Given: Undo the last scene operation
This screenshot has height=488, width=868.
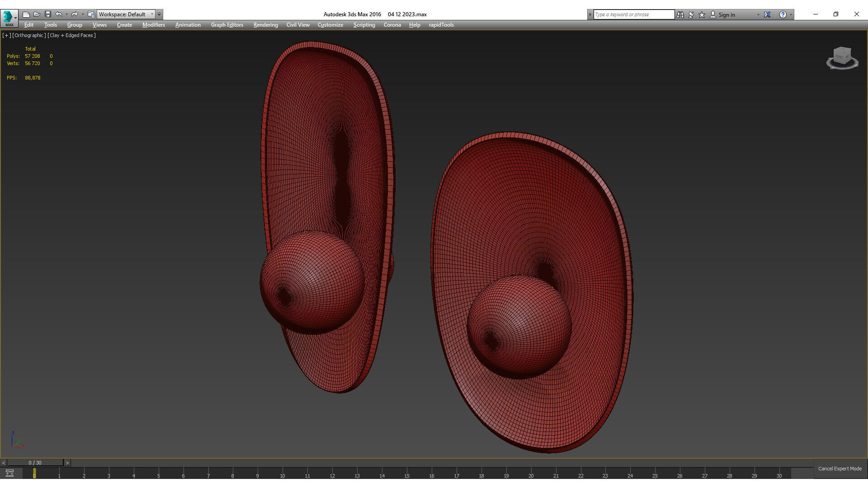Looking at the screenshot, I should 59,14.
